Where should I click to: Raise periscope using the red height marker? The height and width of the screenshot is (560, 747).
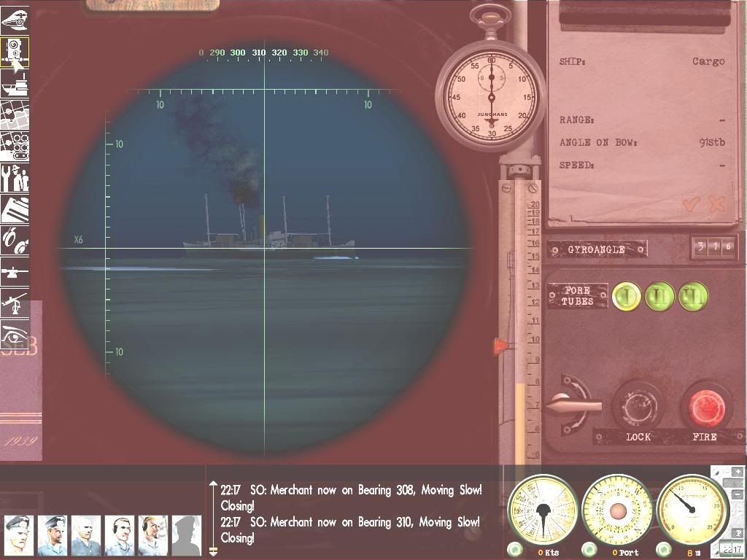(500, 346)
